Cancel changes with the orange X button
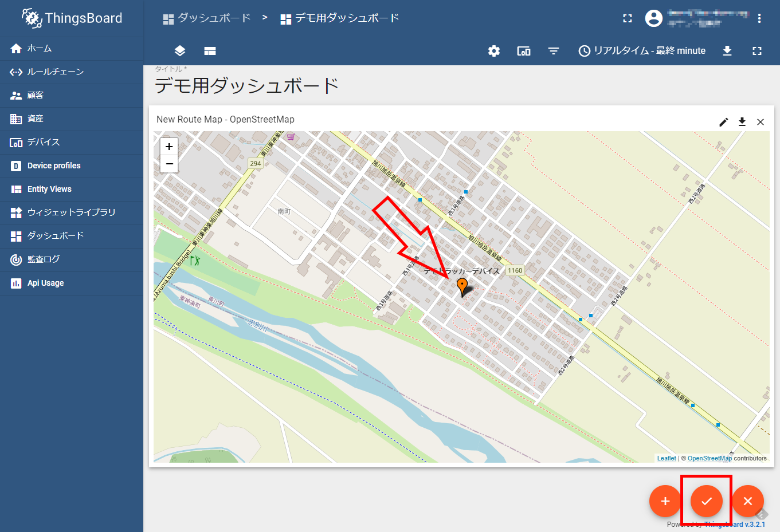Image resolution: width=780 pixels, height=532 pixels. click(x=748, y=501)
